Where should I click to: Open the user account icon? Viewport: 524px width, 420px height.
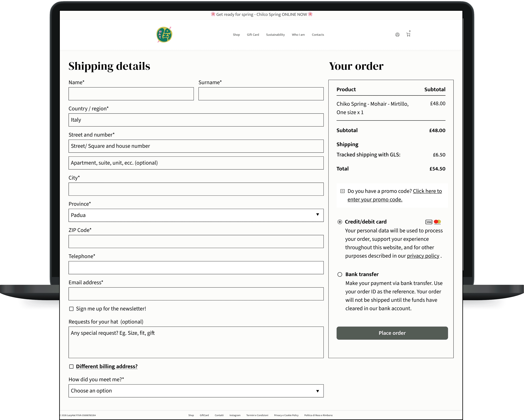pyautogui.click(x=397, y=35)
